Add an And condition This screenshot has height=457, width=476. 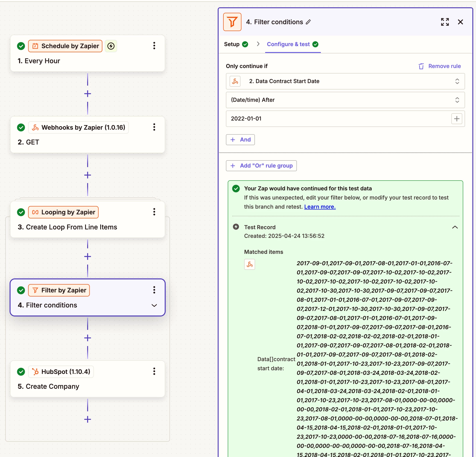(x=240, y=140)
